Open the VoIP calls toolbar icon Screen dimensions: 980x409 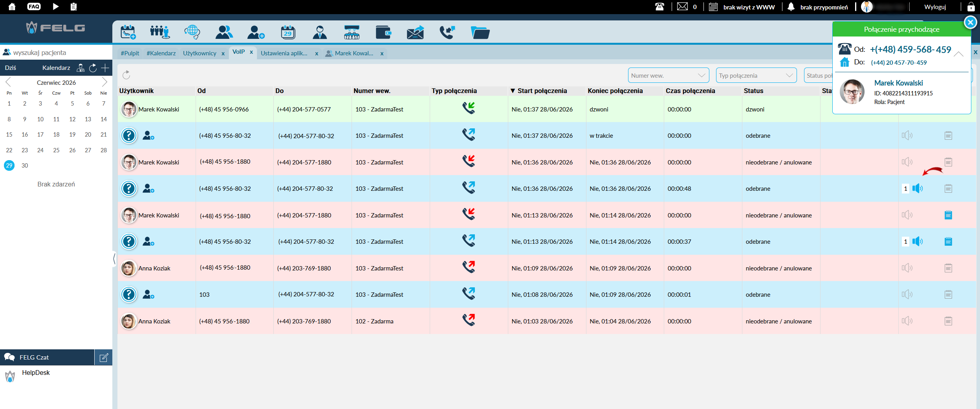point(447,33)
